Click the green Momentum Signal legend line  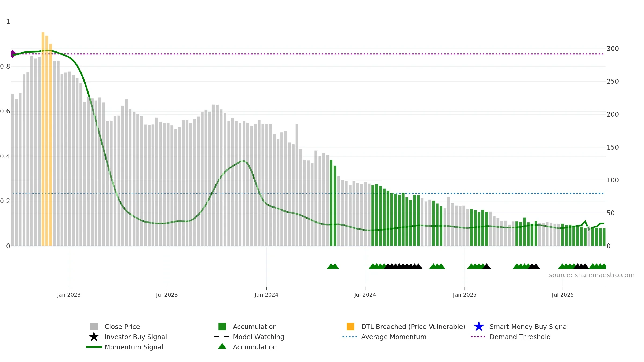pos(94,347)
